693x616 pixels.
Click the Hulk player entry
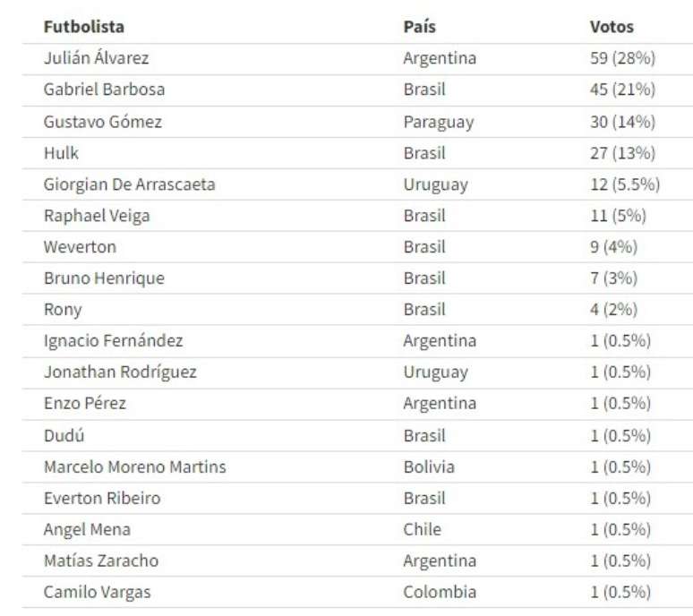(x=61, y=152)
